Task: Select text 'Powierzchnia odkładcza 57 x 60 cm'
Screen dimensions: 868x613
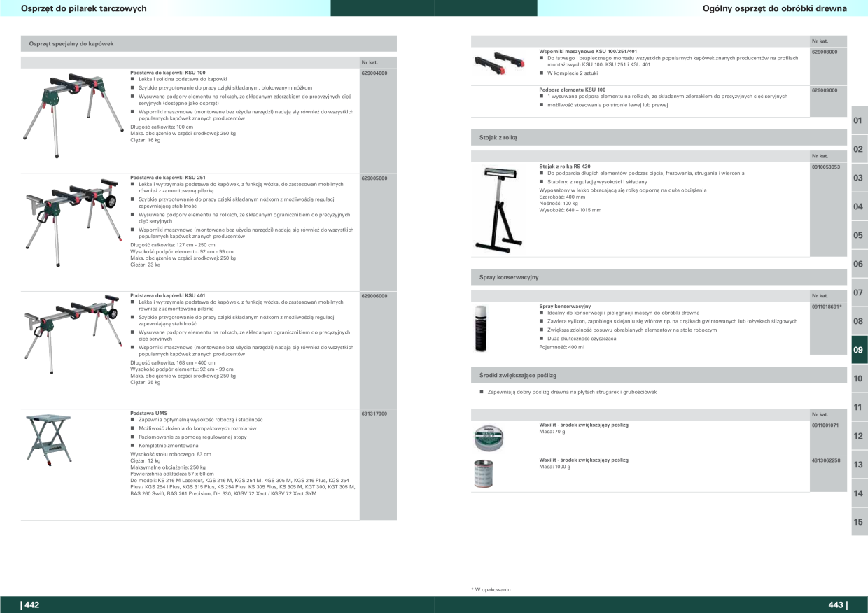Action: point(172,474)
